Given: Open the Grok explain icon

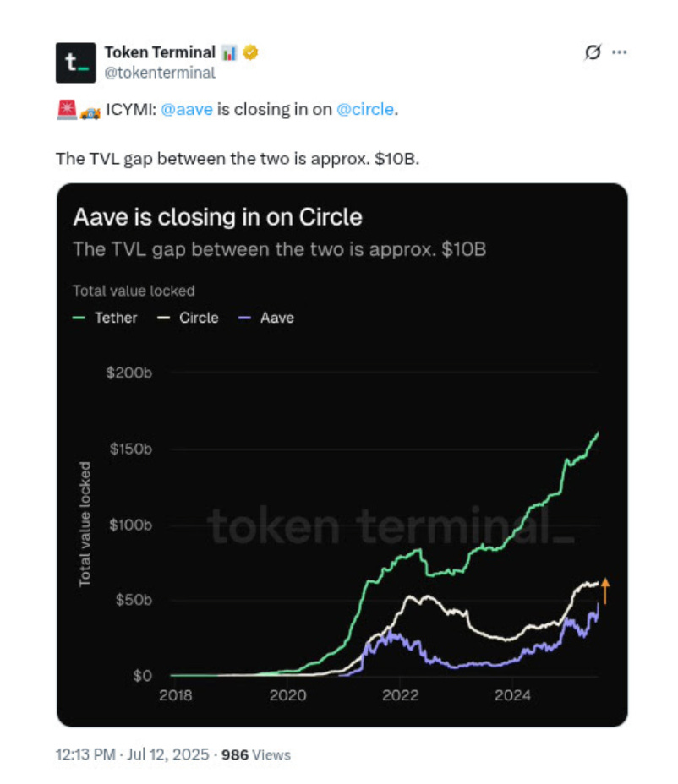Looking at the screenshot, I should point(593,52).
